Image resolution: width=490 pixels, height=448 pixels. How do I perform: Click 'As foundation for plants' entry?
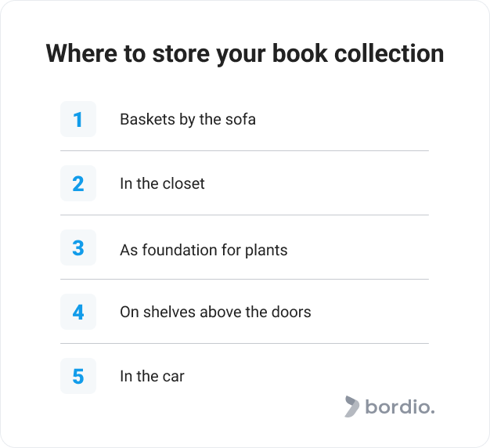pyautogui.click(x=204, y=250)
